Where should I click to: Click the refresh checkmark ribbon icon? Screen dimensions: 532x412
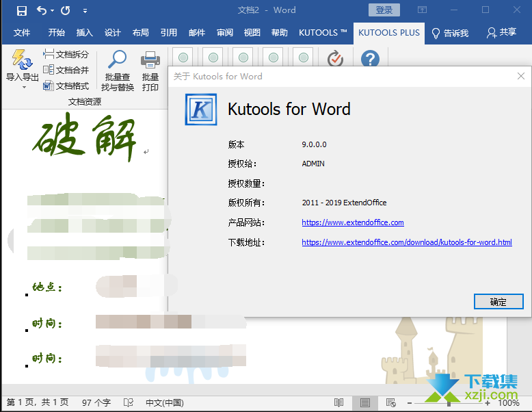click(335, 58)
